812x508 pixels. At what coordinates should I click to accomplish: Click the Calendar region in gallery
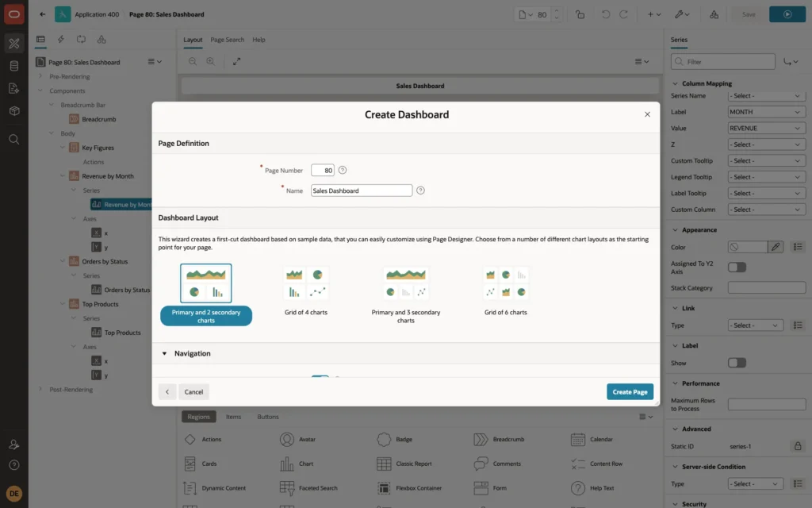[590, 439]
